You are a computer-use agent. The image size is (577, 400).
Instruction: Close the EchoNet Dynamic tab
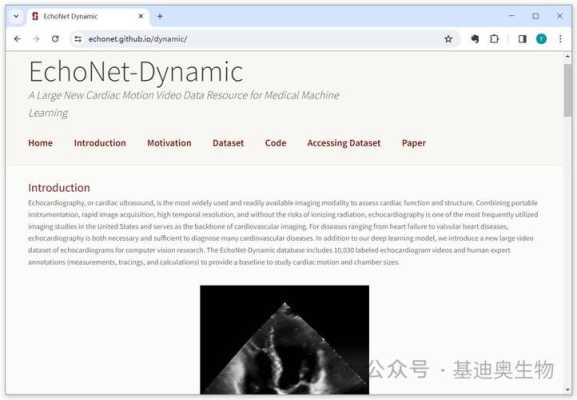pos(141,16)
